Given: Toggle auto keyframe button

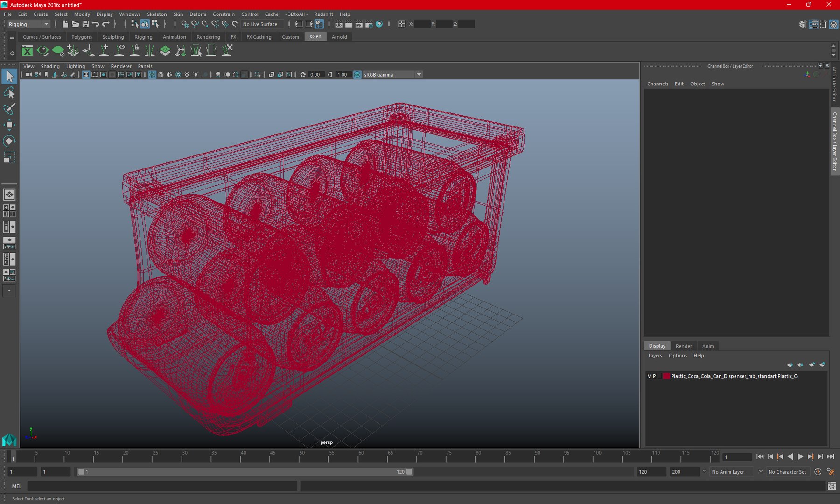Looking at the screenshot, I should (x=818, y=472).
